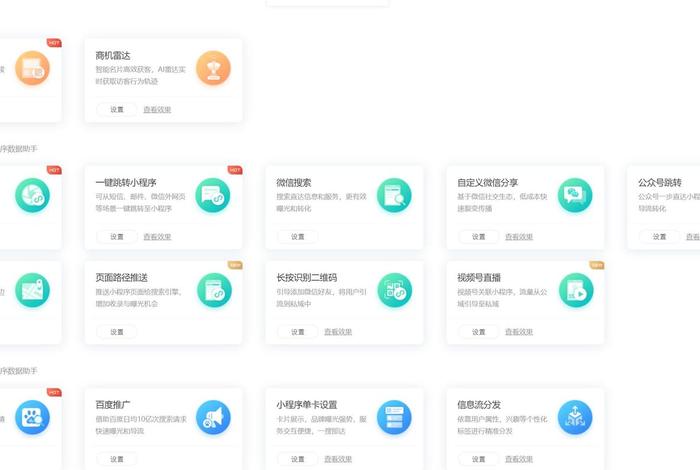Click the 自定义微信分享 WeChat bubble icon
The height and width of the screenshot is (470, 700).
[x=575, y=195]
